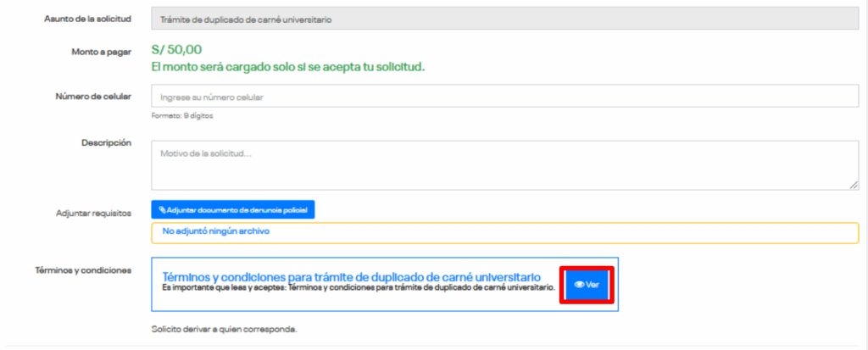Click the 'No adjuntó ningún archivo' notice box

pyautogui.click(x=504, y=232)
